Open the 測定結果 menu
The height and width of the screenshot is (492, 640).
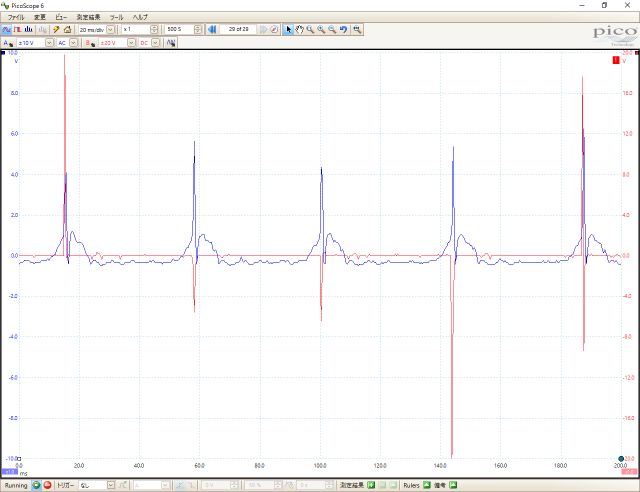pyautogui.click(x=89, y=17)
